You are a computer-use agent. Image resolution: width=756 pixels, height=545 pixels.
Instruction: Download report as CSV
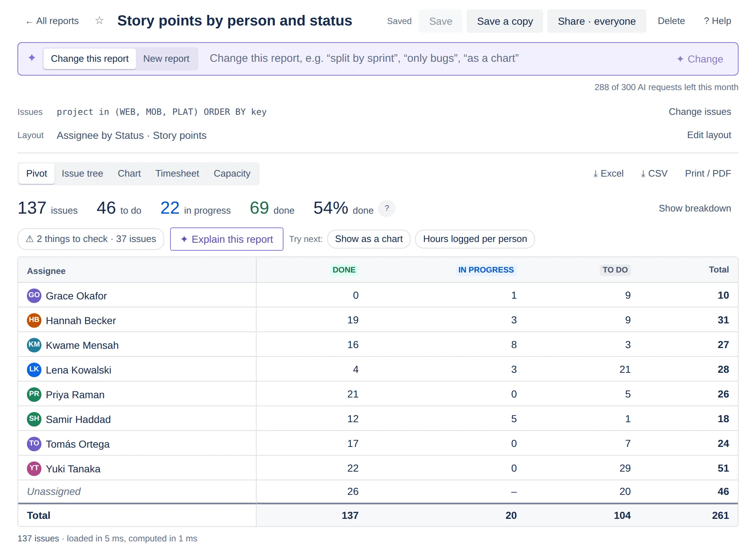[x=654, y=174]
